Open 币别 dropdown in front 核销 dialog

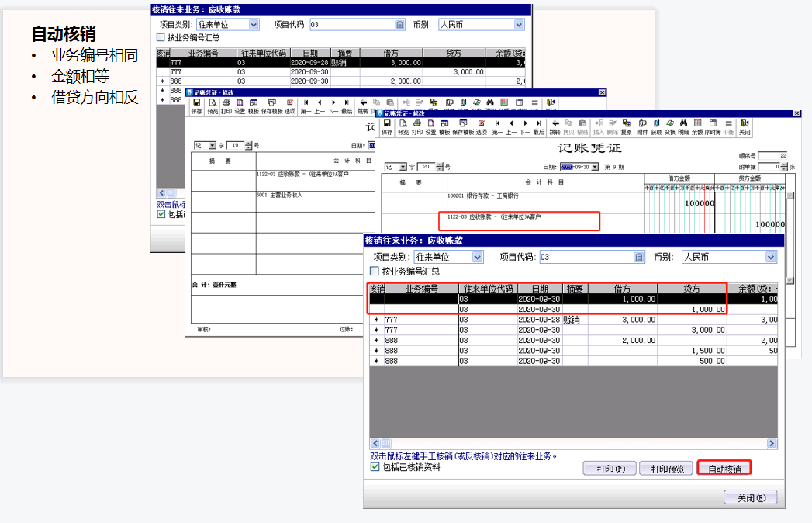coord(771,257)
